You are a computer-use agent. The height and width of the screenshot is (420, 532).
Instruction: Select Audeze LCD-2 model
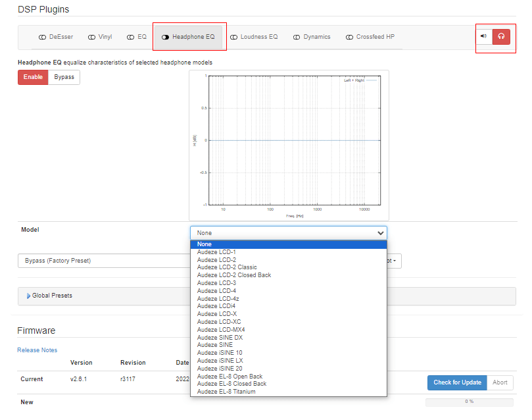point(289,260)
